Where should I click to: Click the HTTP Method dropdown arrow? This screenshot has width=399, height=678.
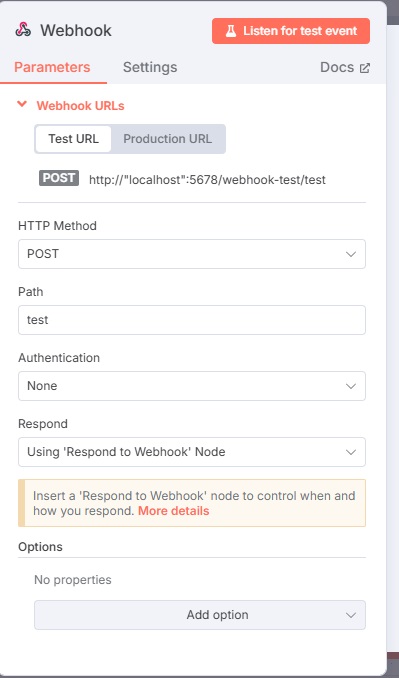click(x=351, y=254)
